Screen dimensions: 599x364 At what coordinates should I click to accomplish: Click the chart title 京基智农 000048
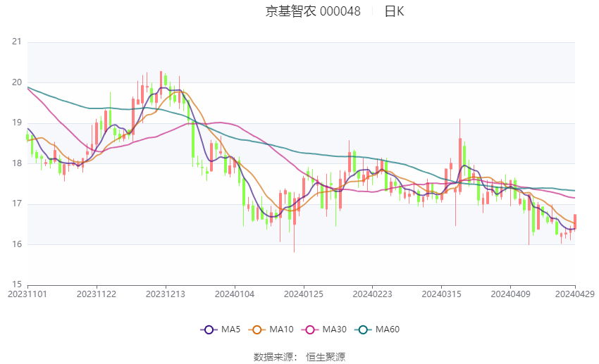[313, 11]
